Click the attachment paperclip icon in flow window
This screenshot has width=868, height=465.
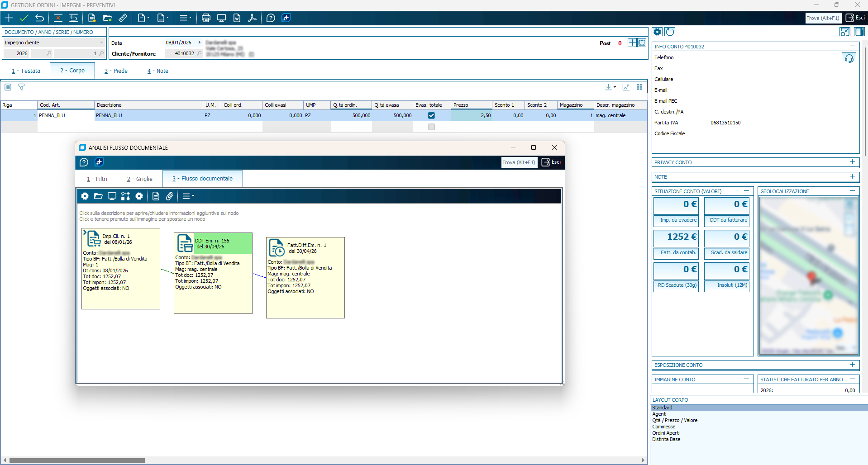tap(169, 196)
